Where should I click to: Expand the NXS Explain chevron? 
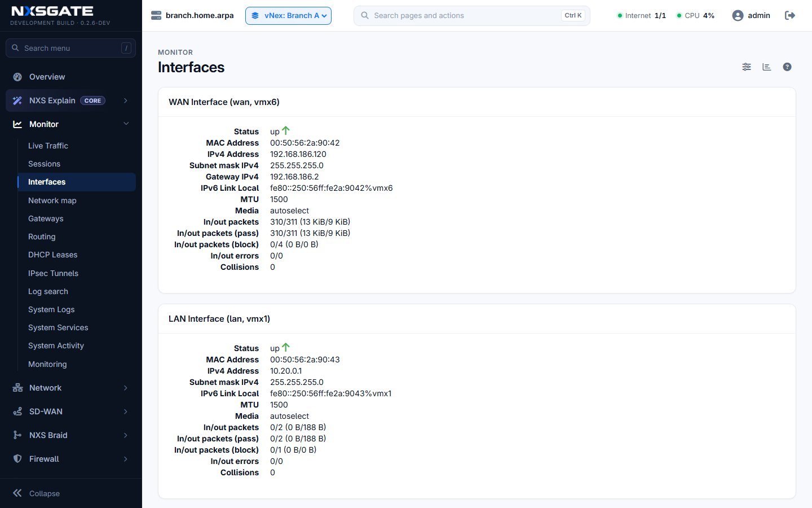(x=126, y=100)
